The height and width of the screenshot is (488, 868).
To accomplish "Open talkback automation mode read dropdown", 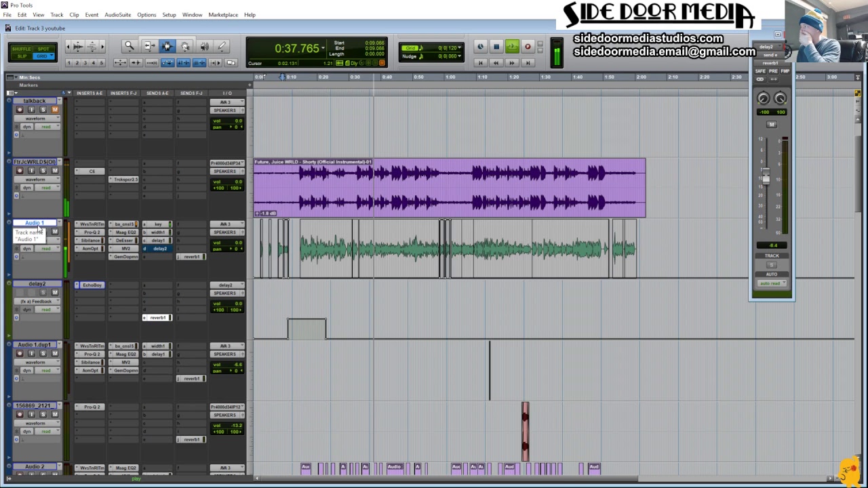I will [x=47, y=127].
